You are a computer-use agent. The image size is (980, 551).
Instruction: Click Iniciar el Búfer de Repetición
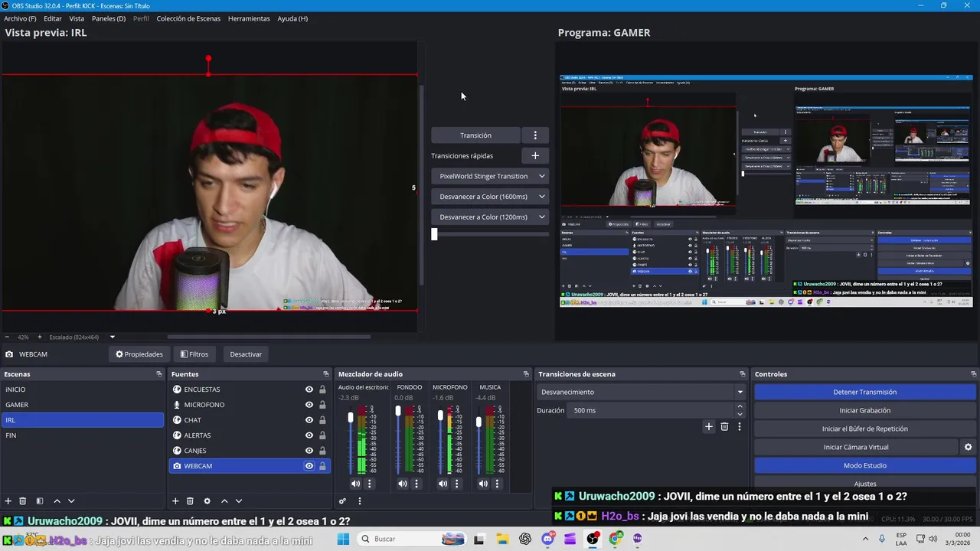(864, 429)
